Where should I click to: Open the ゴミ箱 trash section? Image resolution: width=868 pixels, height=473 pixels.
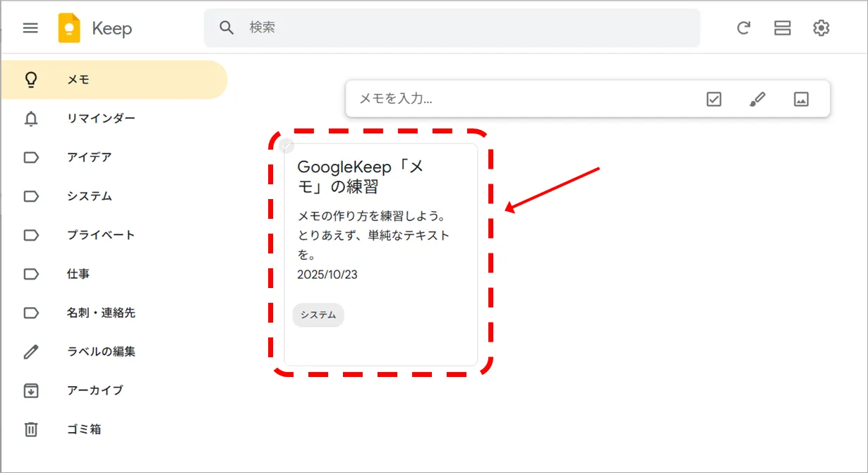point(84,429)
